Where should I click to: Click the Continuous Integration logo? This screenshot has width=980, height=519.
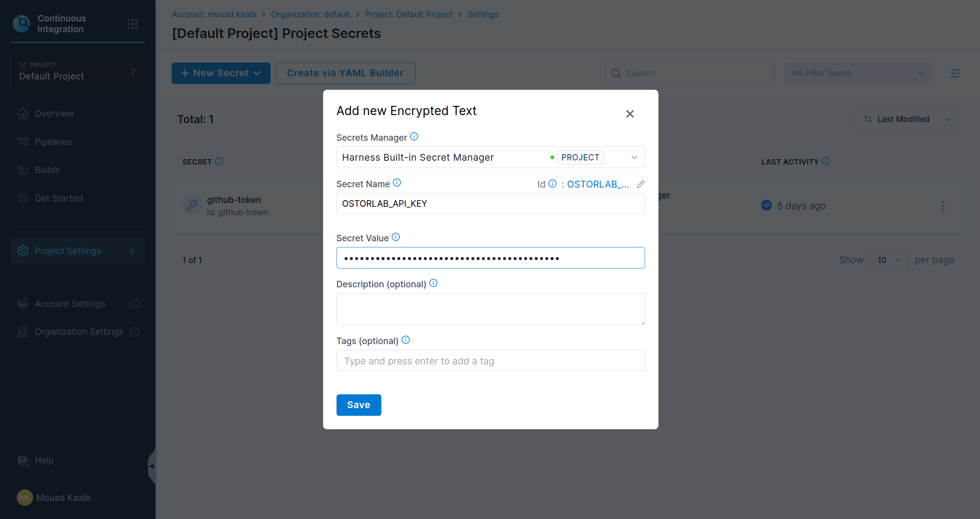(21, 23)
